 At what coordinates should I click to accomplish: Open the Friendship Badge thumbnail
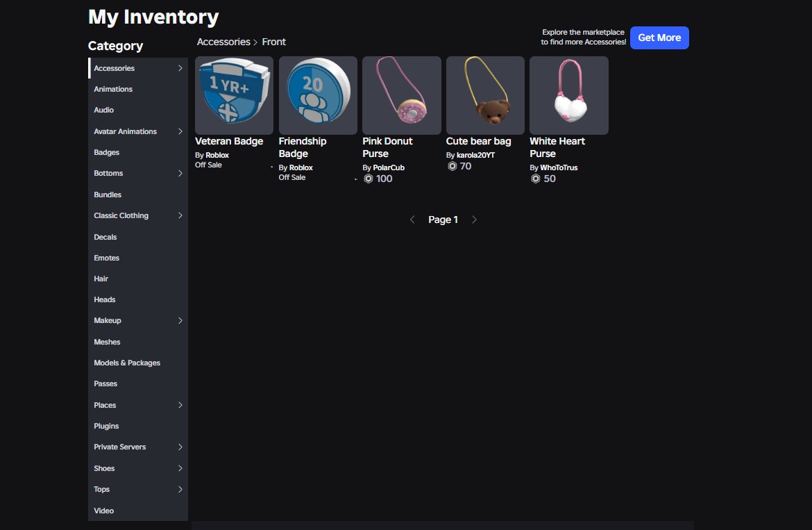coord(318,95)
